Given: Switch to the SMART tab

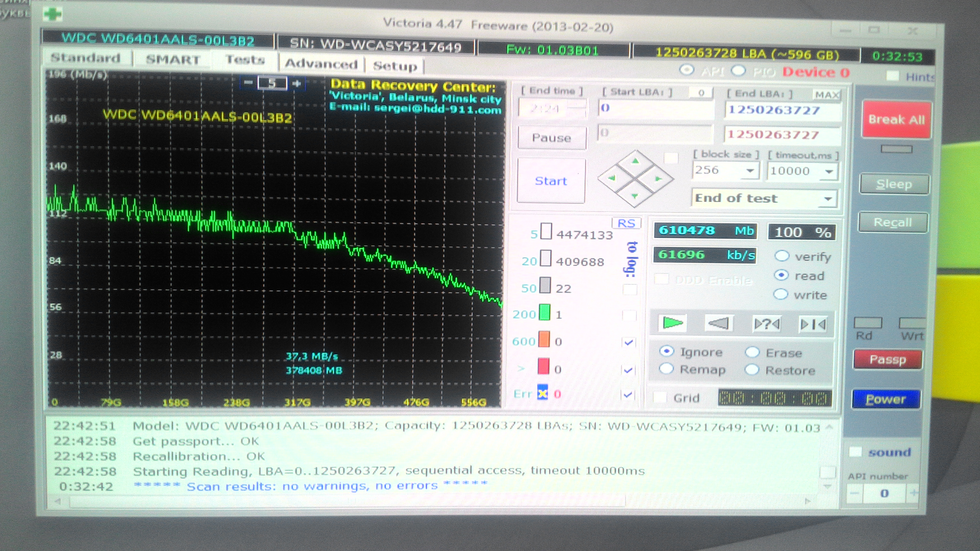Looking at the screenshot, I should click(x=173, y=60).
